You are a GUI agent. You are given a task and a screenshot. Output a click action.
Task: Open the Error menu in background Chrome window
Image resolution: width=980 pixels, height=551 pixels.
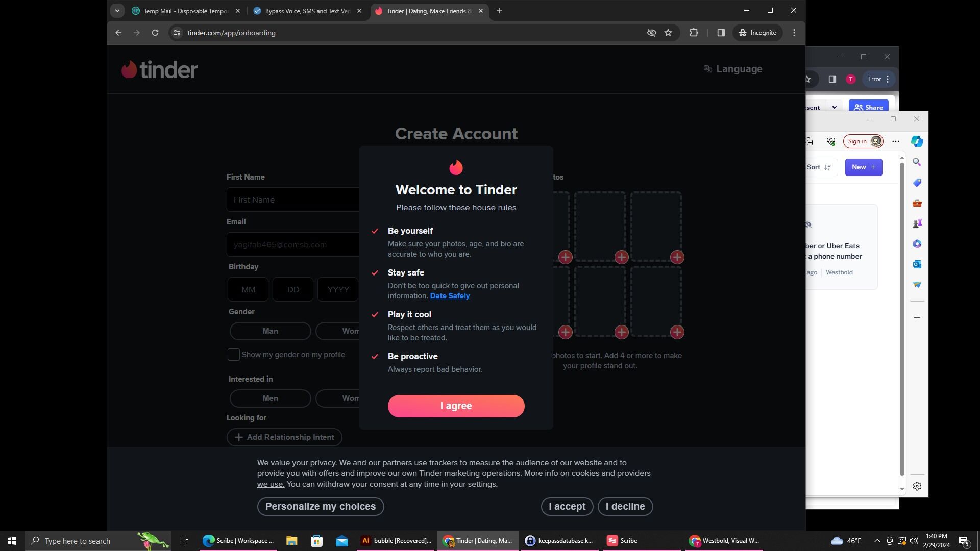[878, 79]
